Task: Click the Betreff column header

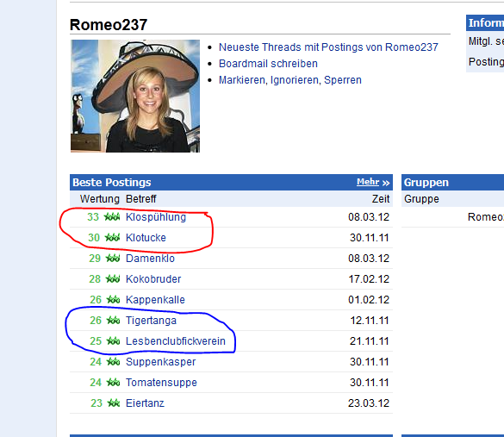Action: (x=140, y=199)
